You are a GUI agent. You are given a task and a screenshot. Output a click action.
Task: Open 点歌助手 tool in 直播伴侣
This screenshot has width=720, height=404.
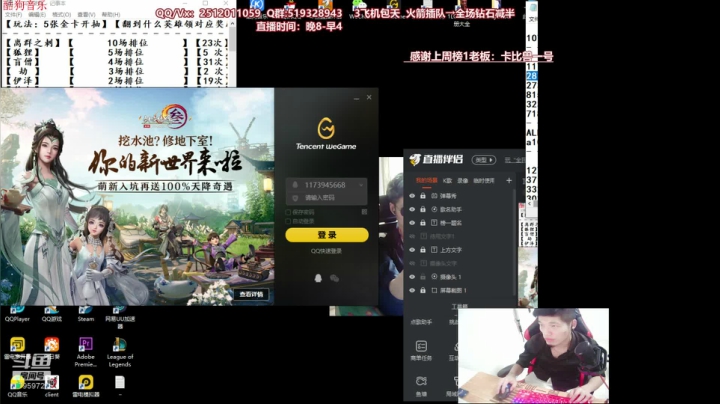pyautogui.click(x=421, y=322)
